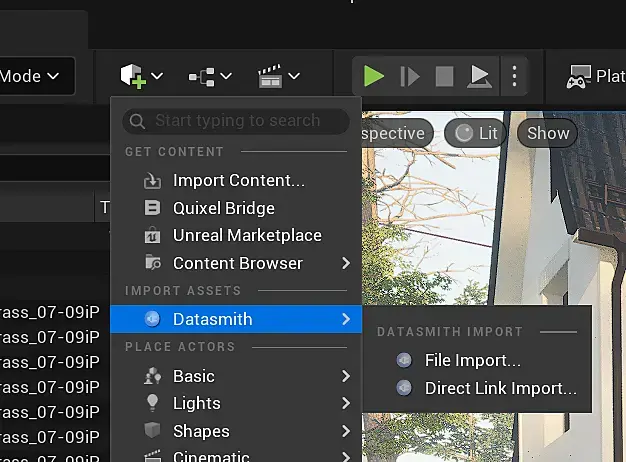Click the Quickly Add to Project cube icon
Image resolution: width=626 pixels, height=462 pixels.
(133, 76)
